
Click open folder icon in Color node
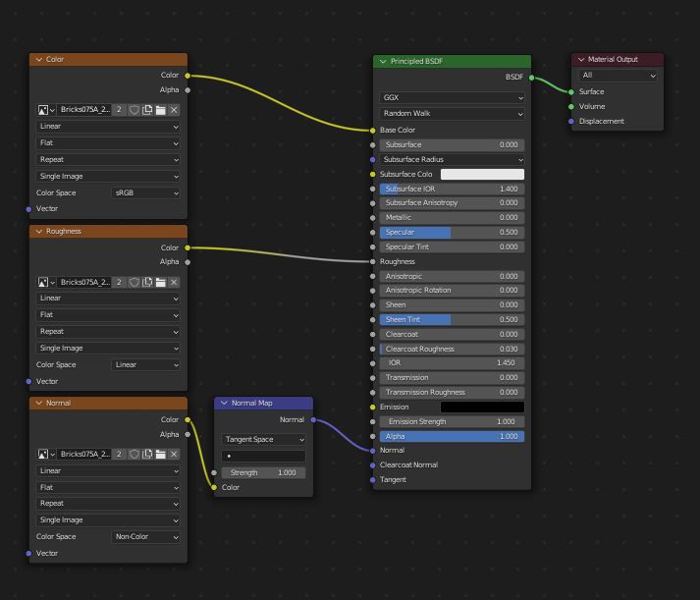click(161, 110)
